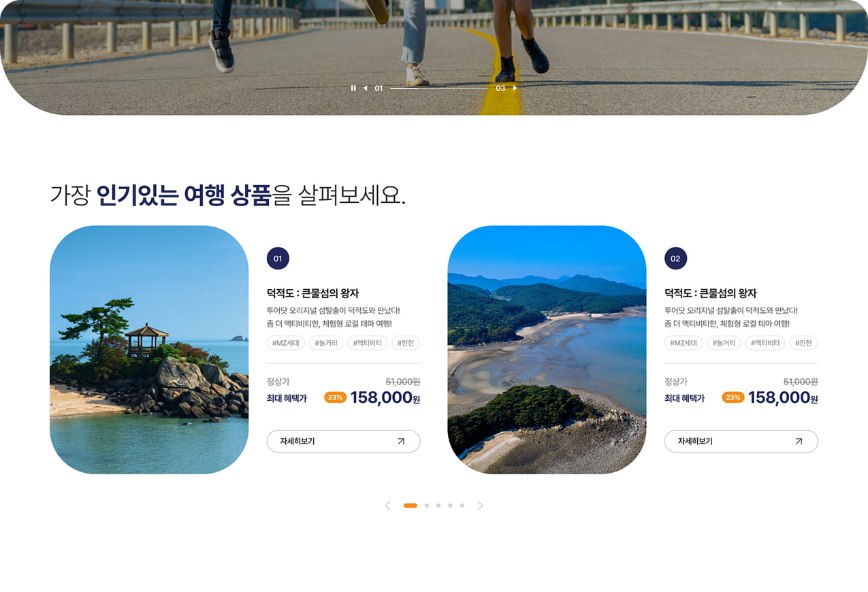
Task: Select the third pagination dot below the products
Action: point(438,505)
